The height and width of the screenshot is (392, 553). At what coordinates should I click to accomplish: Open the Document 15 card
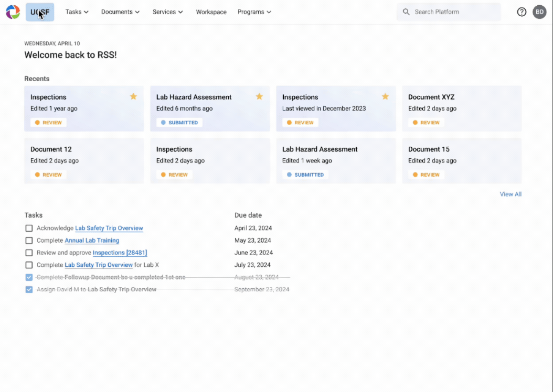(462, 160)
